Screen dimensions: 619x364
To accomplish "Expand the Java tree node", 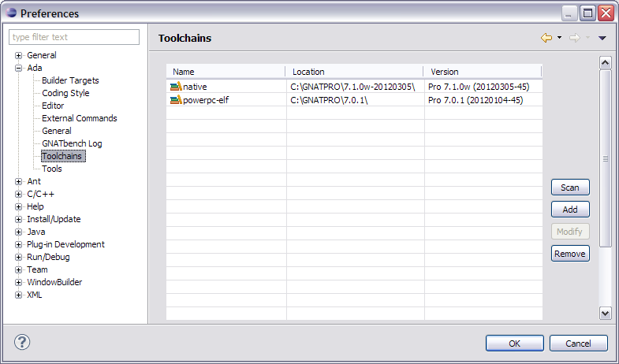I will [x=18, y=232].
